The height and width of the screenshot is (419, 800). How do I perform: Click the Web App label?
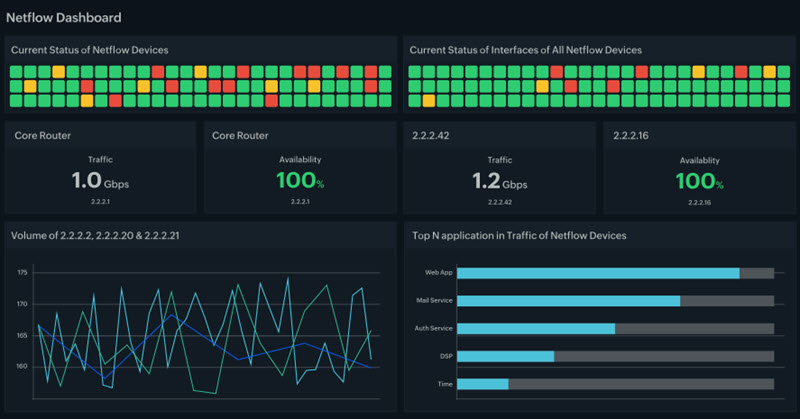click(439, 273)
